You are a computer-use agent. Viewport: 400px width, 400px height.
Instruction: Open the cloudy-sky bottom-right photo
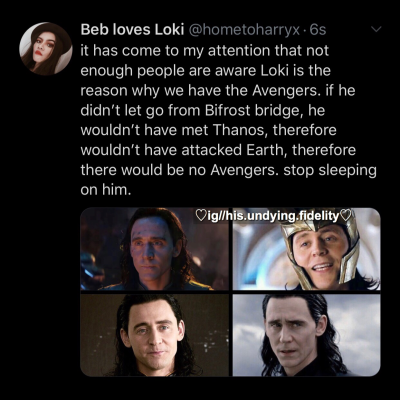[x=306, y=335]
